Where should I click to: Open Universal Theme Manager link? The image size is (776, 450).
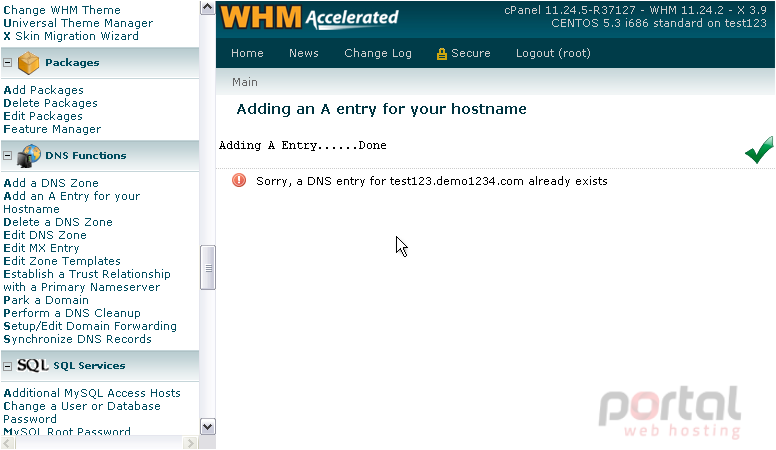[x=78, y=23]
